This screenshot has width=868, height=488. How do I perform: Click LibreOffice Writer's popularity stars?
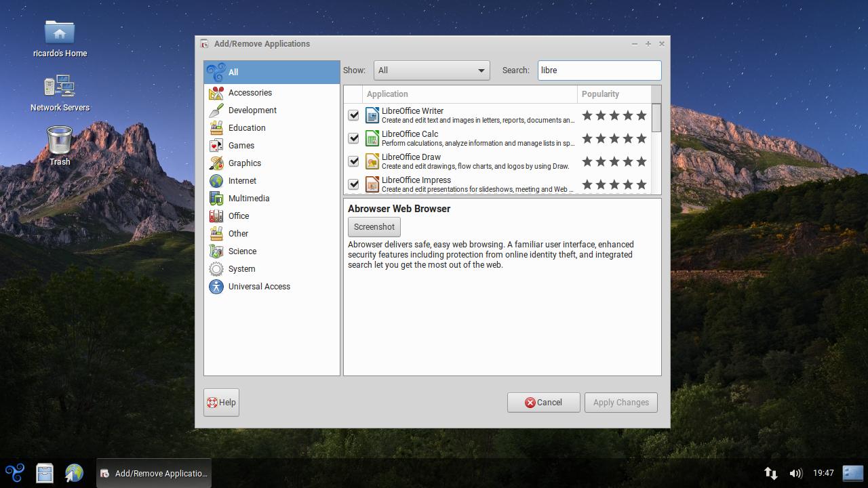point(614,116)
